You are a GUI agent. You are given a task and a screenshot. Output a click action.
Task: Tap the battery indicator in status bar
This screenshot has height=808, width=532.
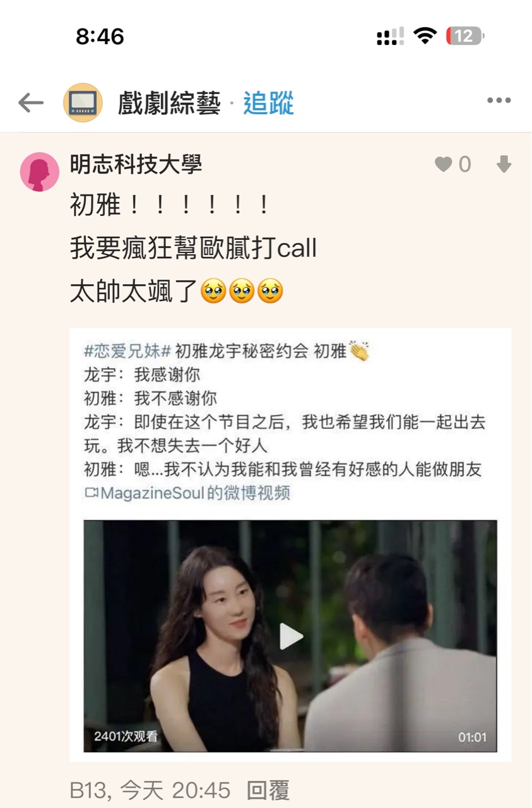tap(464, 36)
